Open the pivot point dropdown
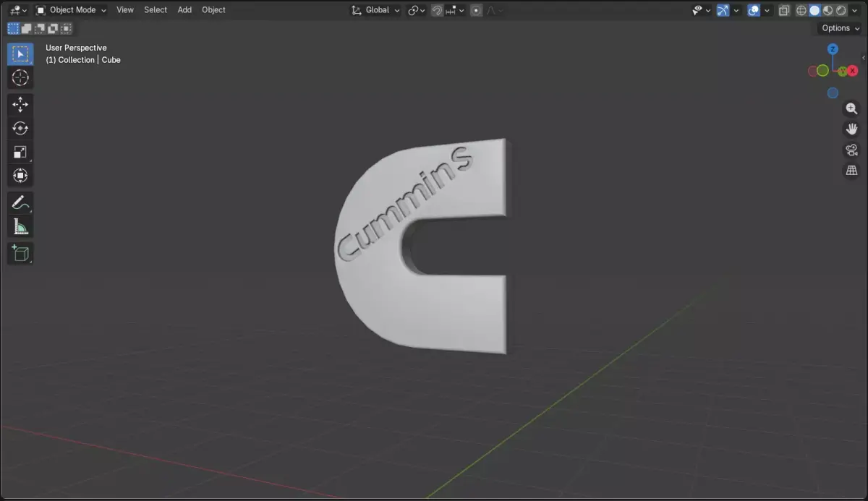Image resolution: width=868 pixels, height=501 pixels. (416, 10)
